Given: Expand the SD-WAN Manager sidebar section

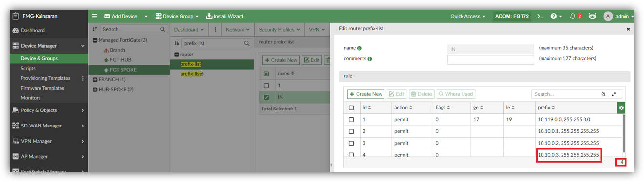Looking at the screenshot, I should pyautogui.click(x=83, y=126).
